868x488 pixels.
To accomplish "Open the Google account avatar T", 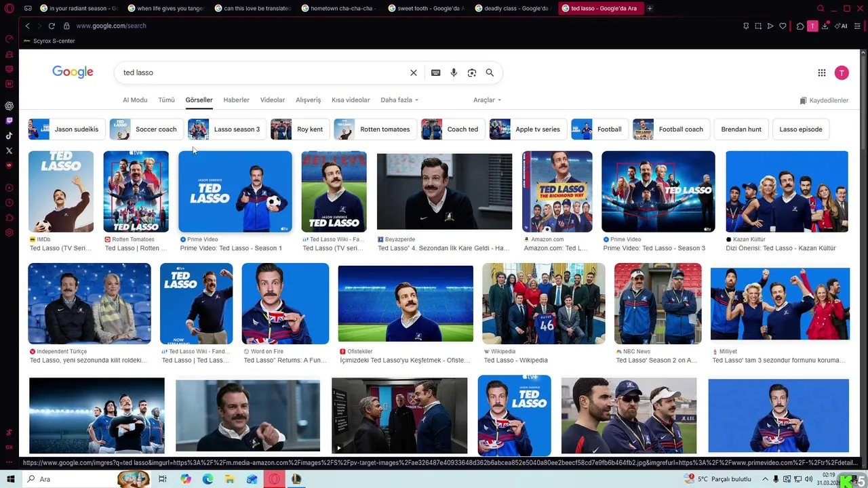I will point(842,73).
